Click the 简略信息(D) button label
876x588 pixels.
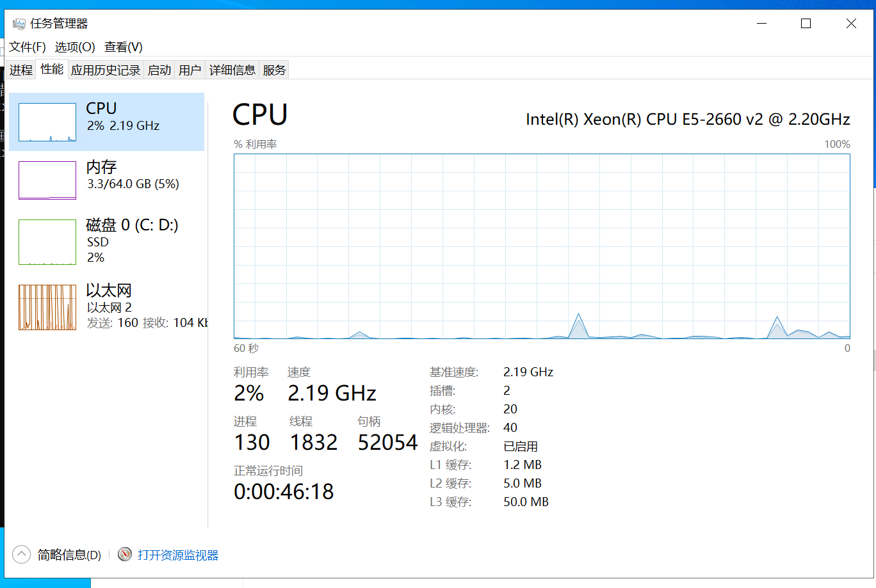[69, 555]
